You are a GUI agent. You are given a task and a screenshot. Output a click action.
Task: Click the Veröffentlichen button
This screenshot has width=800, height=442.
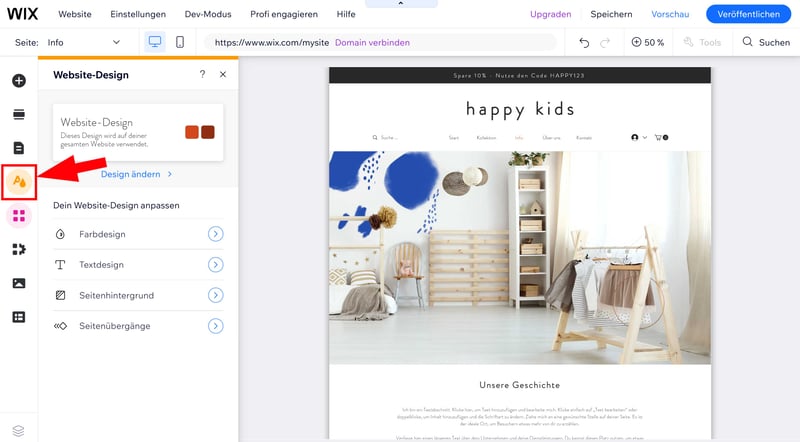(748, 14)
